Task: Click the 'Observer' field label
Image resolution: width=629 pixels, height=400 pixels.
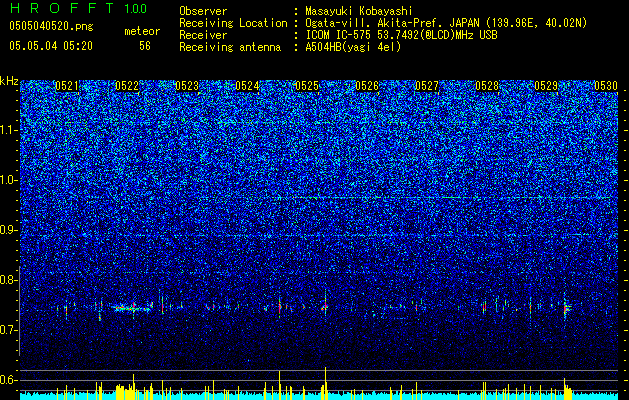Action: (x=203, y=11)
